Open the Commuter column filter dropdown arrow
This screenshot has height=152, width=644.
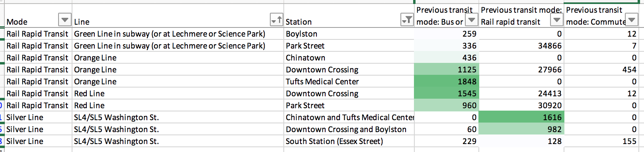pyautogui.click(x=631, y=19)
